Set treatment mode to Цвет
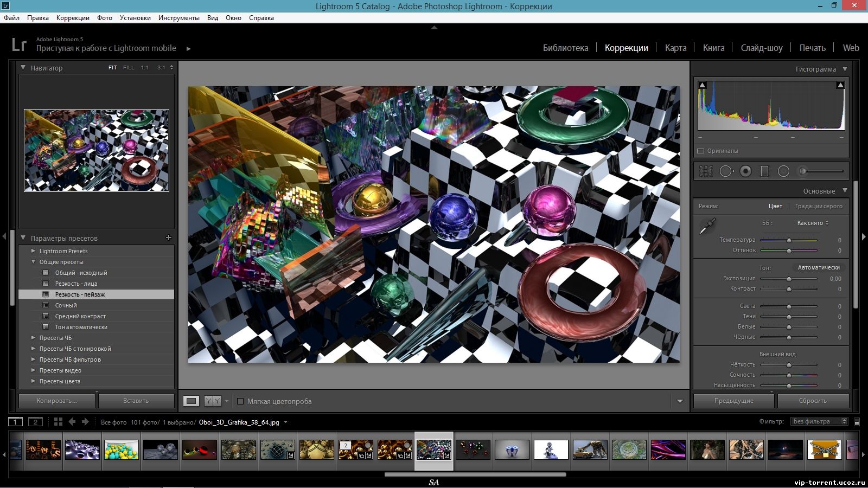This screenshot has width=868, height=488. click(775, 206)
